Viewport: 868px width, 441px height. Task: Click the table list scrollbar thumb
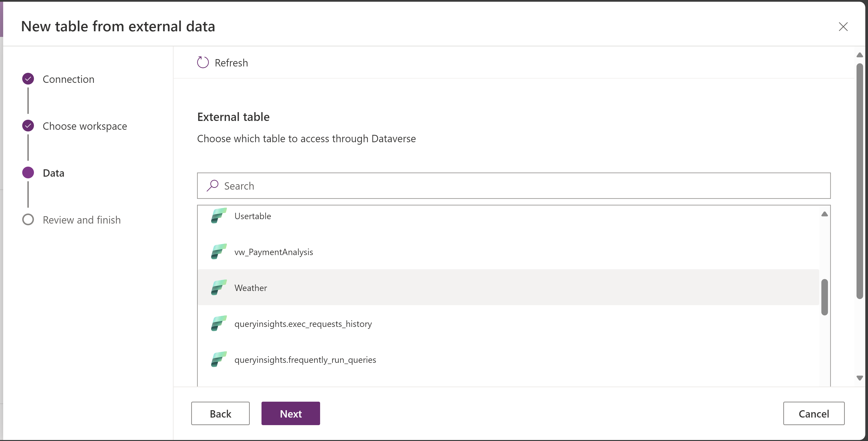pyautogui.click(x=824, y=297)
